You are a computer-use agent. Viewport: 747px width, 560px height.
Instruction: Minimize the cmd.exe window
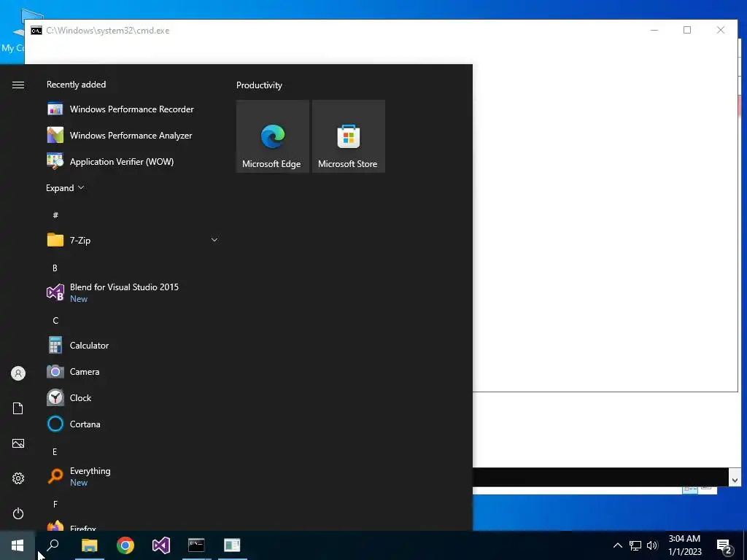pyautogui.click(x=654, y=30)
